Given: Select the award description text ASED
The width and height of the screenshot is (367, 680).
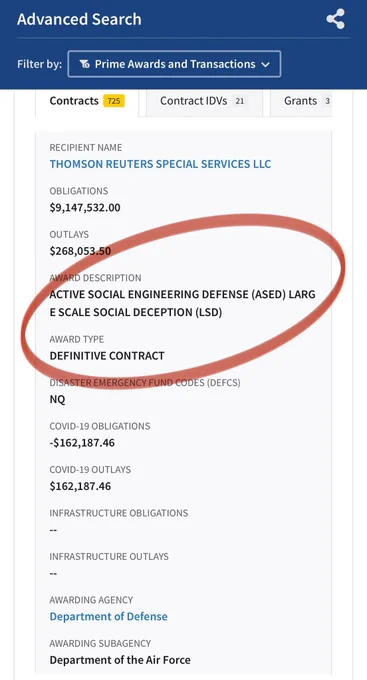Looking at the screenshot, I should pyautogui.click(x=183, y=303).
